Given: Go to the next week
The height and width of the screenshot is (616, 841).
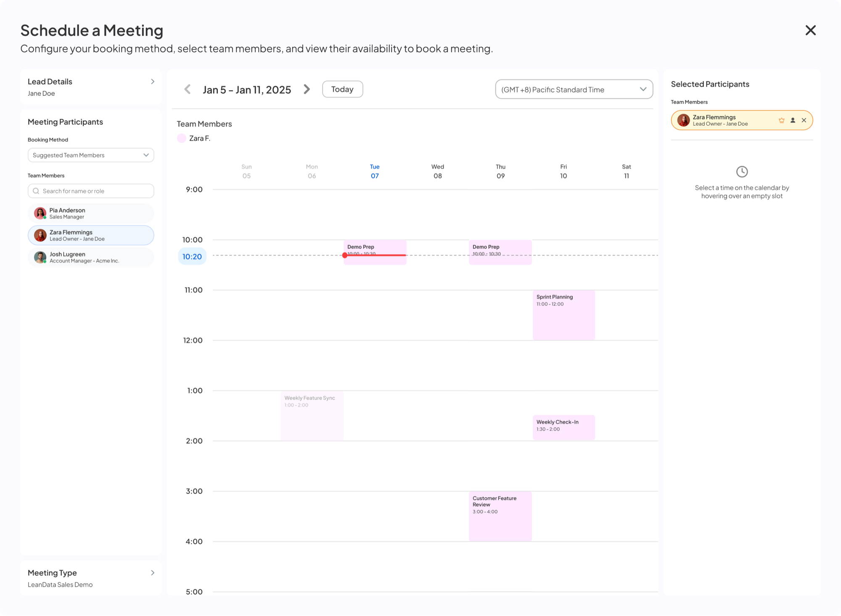Looking at the screenshot, I should tap(307, 89).
